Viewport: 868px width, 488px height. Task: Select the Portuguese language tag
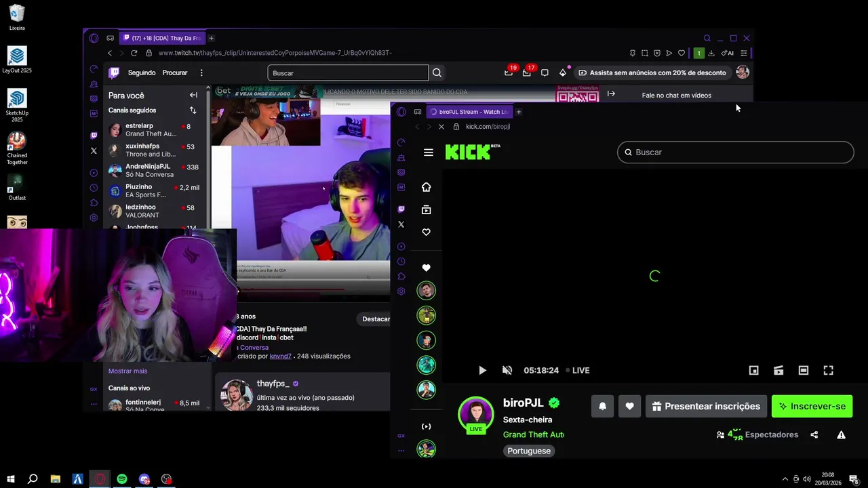click(529, 451)
